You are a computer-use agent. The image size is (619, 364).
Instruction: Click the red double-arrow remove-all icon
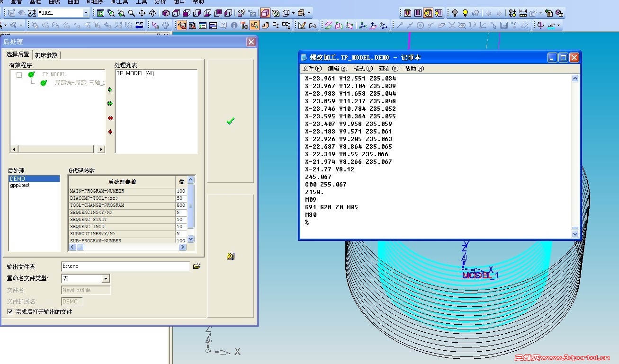coord(110,118)
